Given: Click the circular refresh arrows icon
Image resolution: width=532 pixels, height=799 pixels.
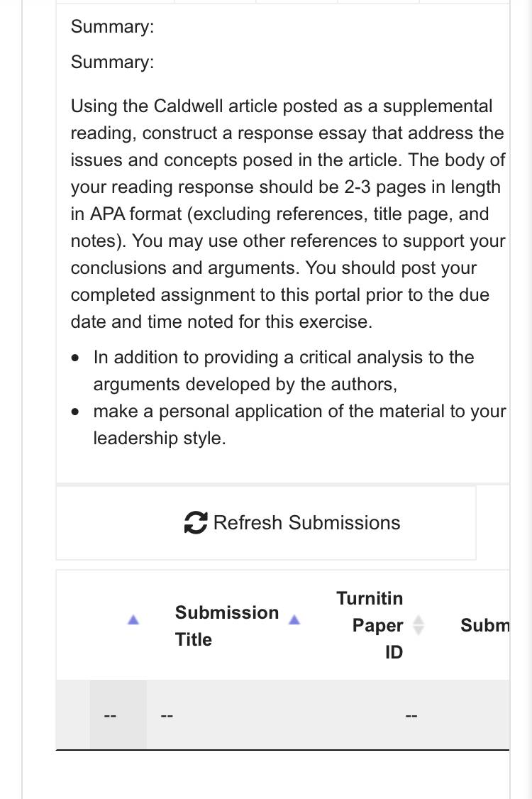Looking at the screenshot, I should [x=196, y=523].
